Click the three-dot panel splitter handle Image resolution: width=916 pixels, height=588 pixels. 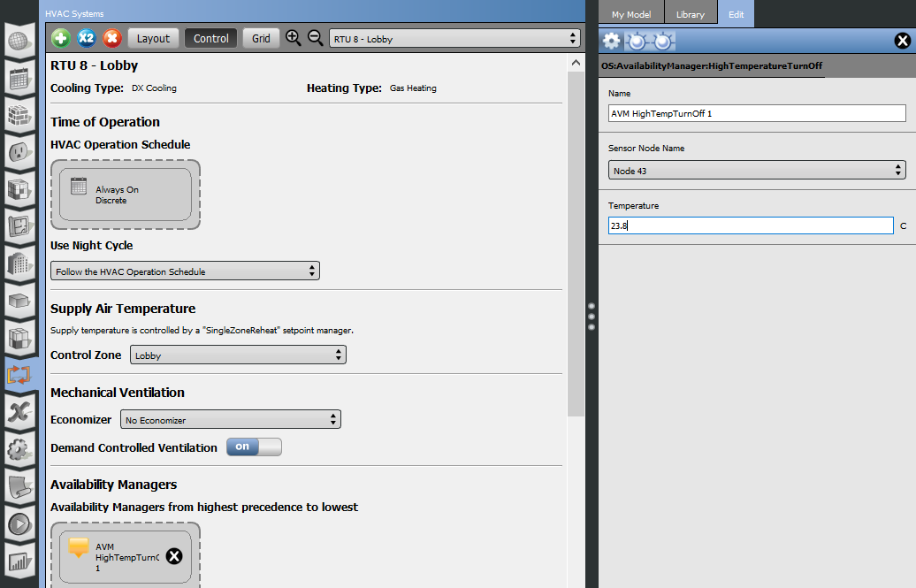pyautogui.click(x=592, y=317)
